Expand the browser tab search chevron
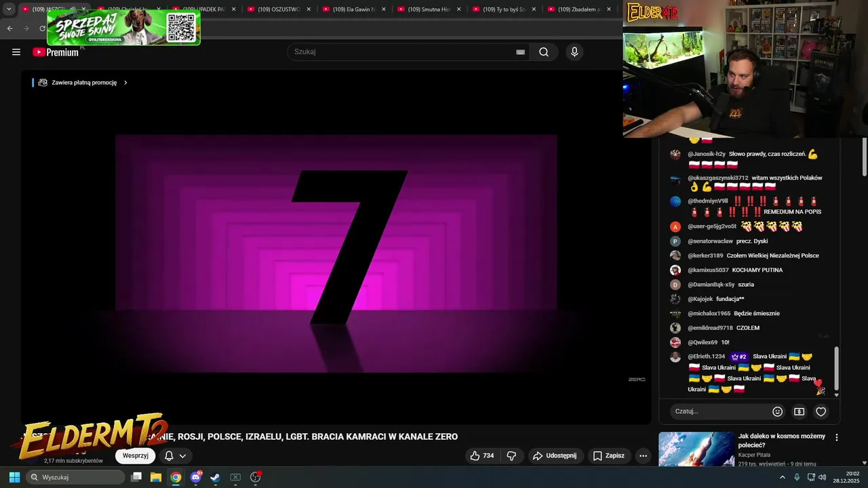 coord(9,9)
